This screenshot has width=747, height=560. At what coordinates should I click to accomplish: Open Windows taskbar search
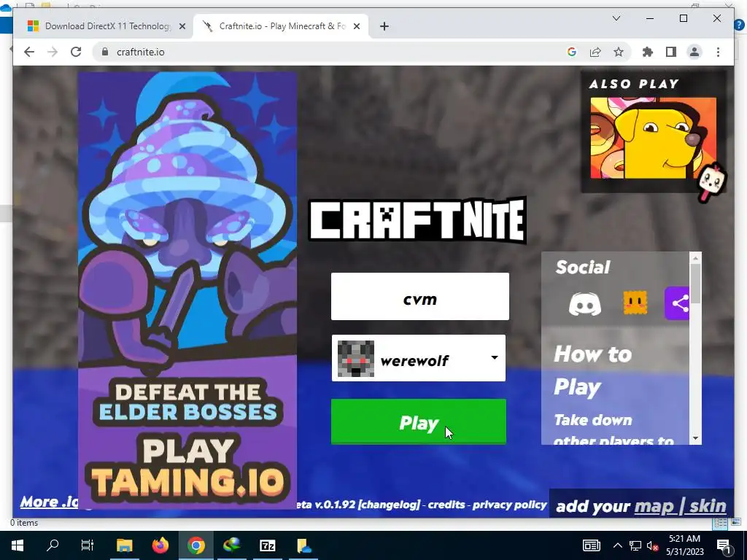53,545
